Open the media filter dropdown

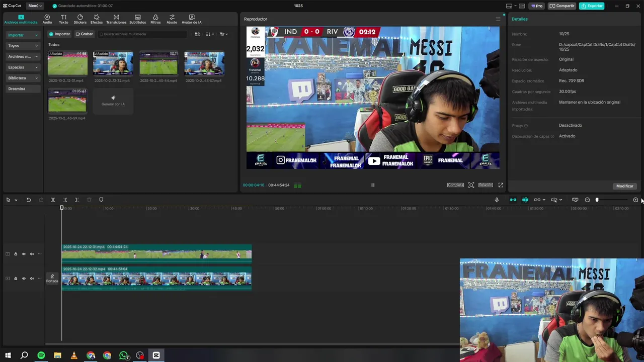[223, 34]
